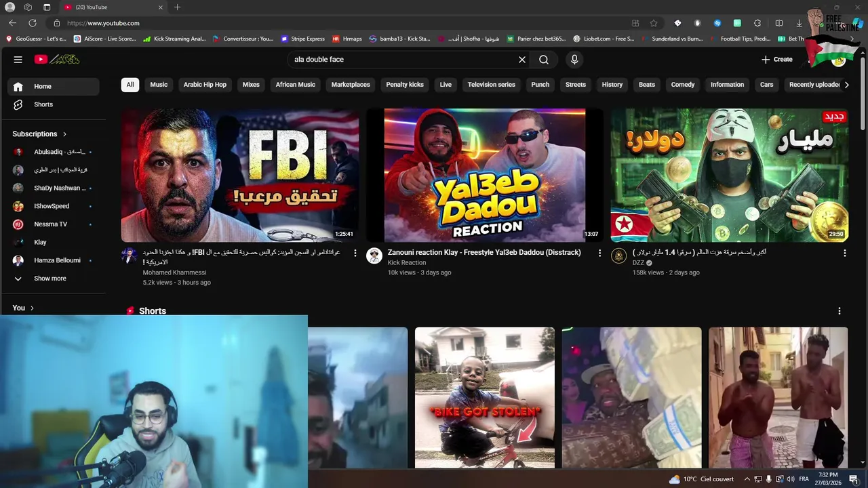
Task: Open Abulsadiq subscription channel
Action: click(54, 152)
